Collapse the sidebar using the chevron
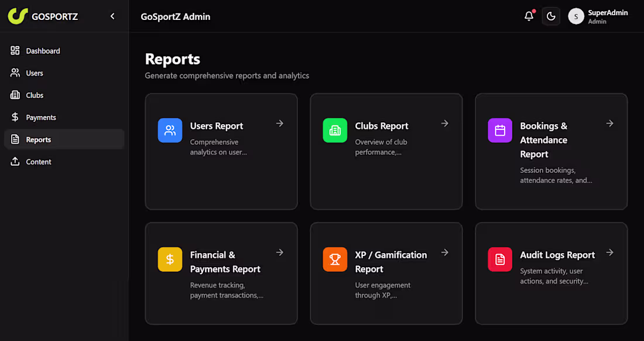The image size is (644, 341). click(112, 16)
